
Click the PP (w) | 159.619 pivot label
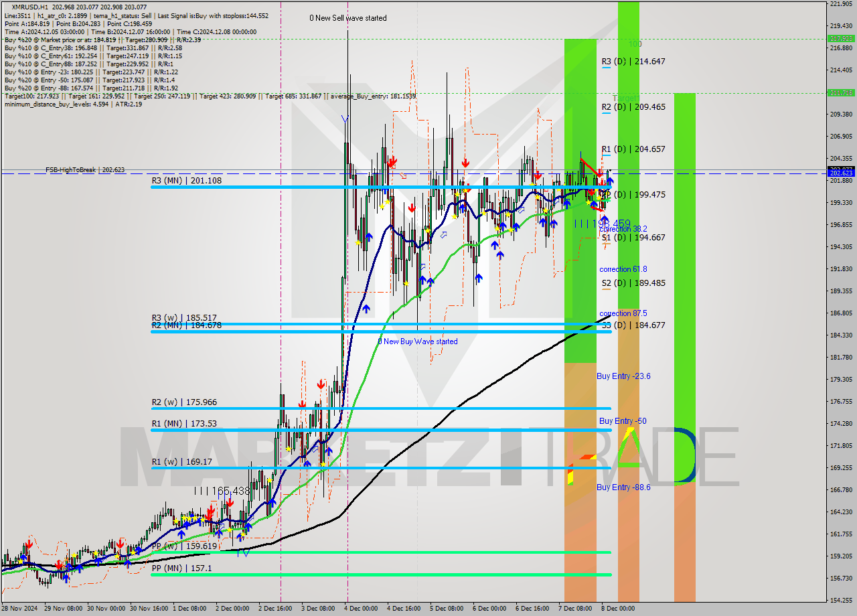point(184,546)
